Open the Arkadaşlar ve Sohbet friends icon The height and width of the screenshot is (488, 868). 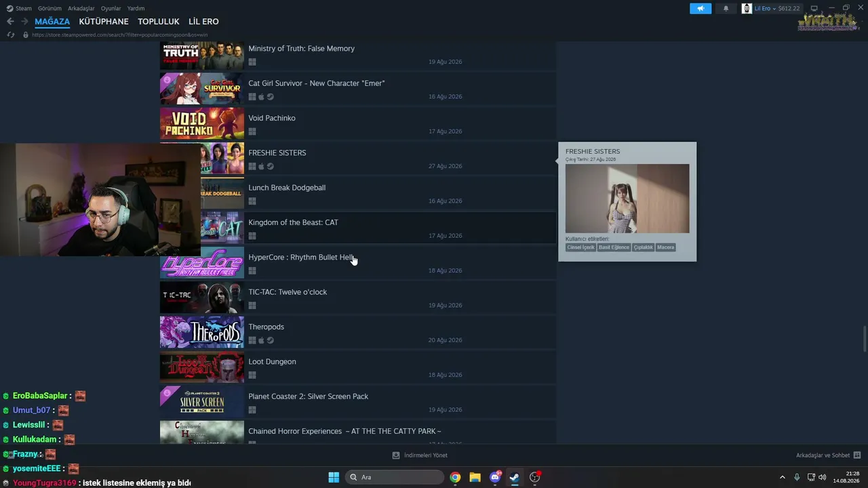pyautogui.click(x=857, y=455)
